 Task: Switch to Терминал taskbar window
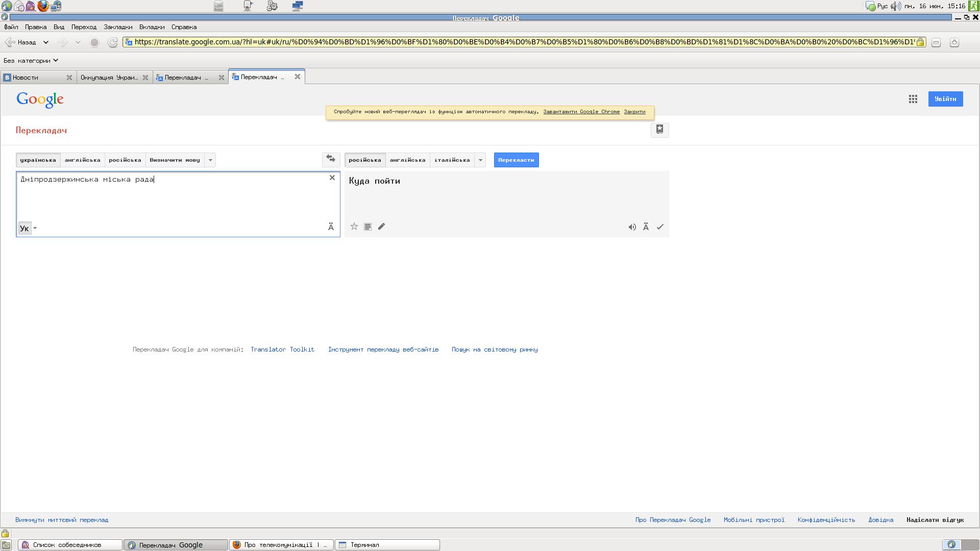pos(387,545)
